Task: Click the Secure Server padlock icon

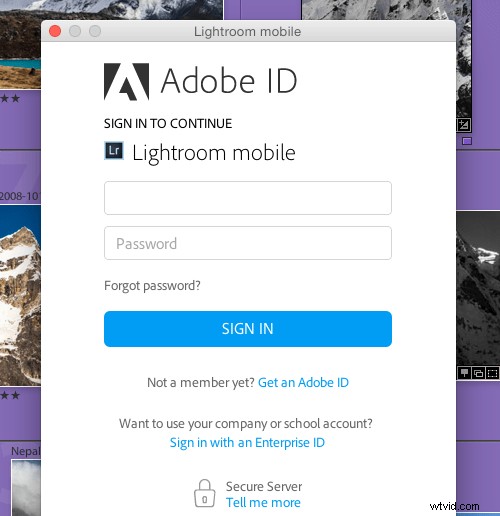Action: tap(205, 493)
